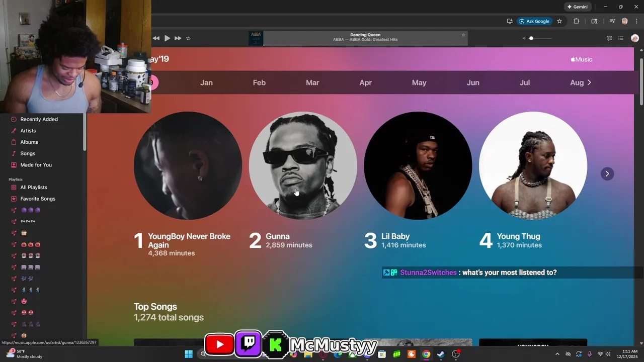The width and height of the screenshot is (644, 362).
Task: Click the Ask Google lens button
Action: pyautogui.click(x=534, y=21)
